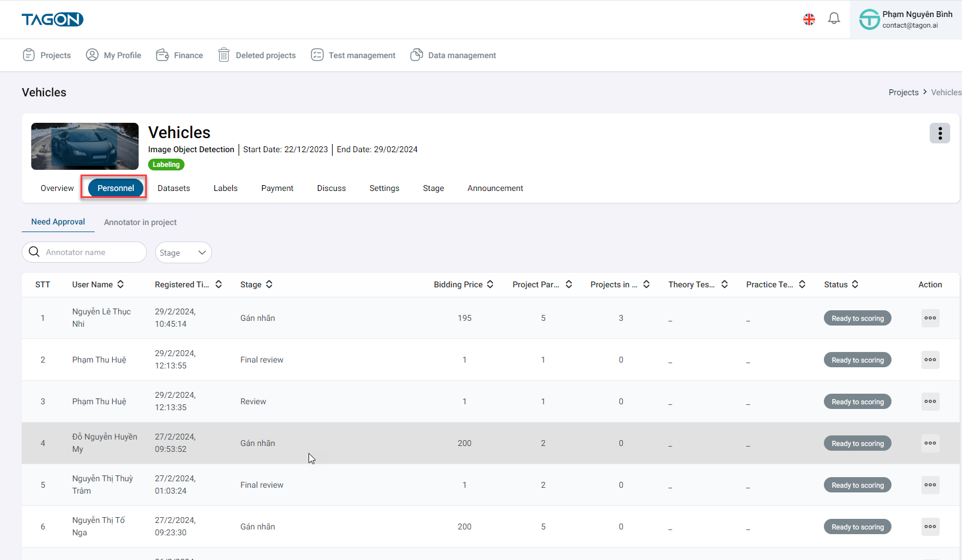This screenshot has height=560, width=962.
Task: Open the Datasets tab
Action: pyautogui.click(x=173, y=188)
